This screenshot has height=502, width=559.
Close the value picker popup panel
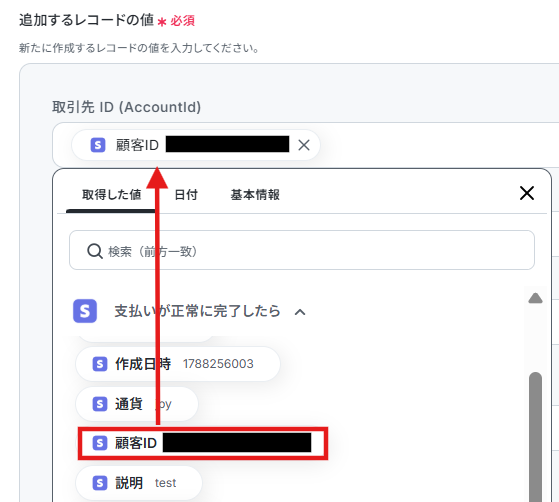(527, 193)
